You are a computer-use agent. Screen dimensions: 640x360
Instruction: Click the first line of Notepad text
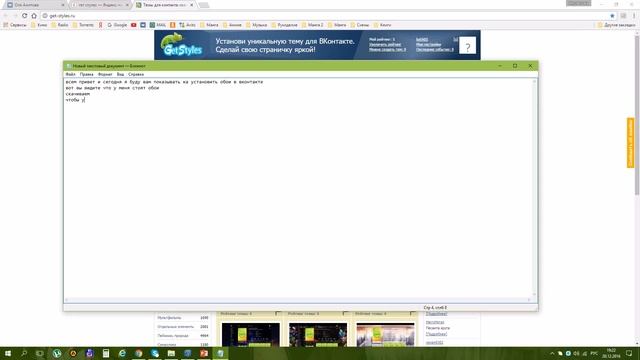[164, 82]
